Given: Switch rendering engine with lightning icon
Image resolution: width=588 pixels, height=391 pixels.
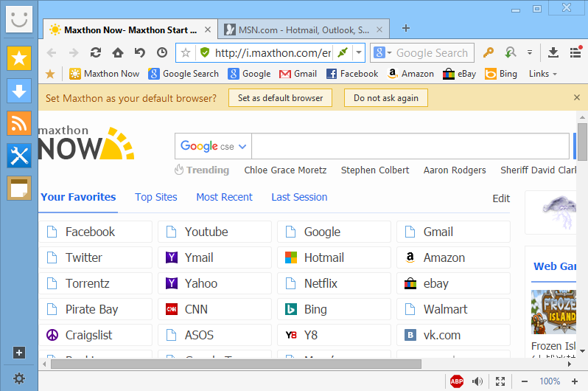Looking at the screenshot, I should [x=343, y=52].
